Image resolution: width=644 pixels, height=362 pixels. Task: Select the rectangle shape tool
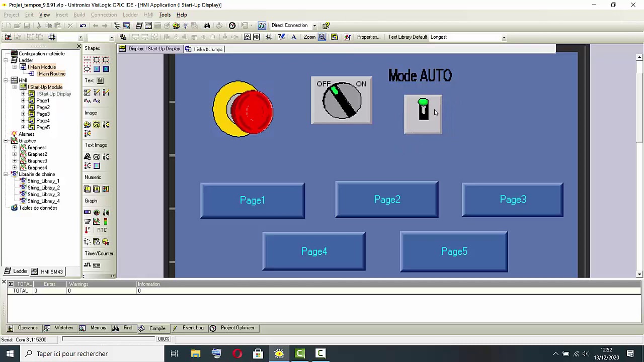point(97,60)
